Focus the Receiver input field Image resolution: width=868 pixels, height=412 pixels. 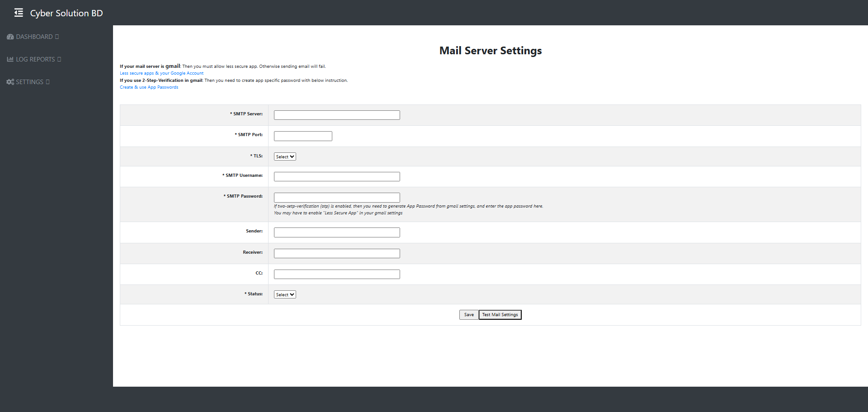[x=337, y=254]
